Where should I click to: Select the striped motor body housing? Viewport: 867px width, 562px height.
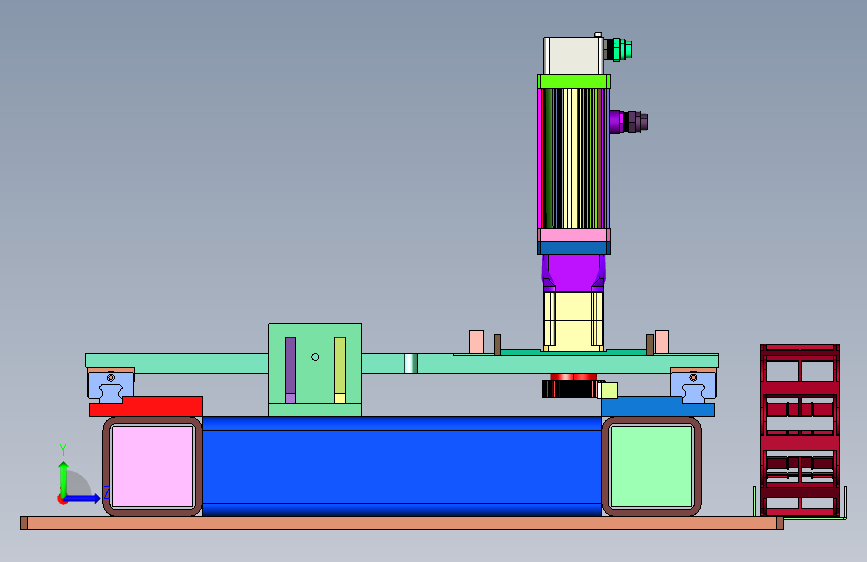point(574,158)
